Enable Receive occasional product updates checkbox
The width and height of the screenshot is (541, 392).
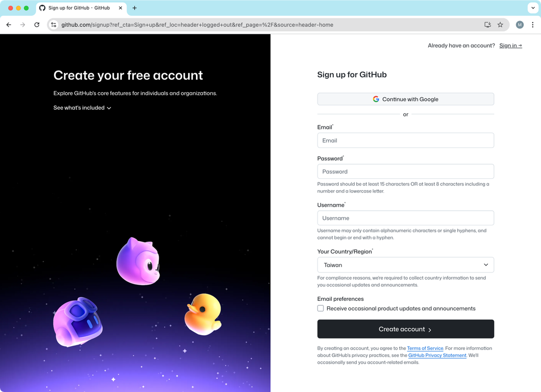coord(320,308)
